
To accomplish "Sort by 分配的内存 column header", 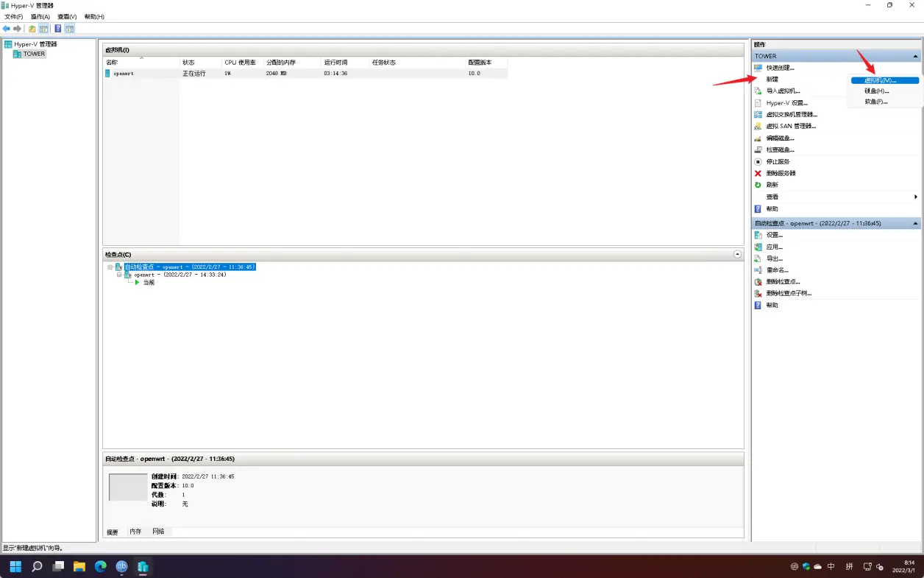I will 292,63.
